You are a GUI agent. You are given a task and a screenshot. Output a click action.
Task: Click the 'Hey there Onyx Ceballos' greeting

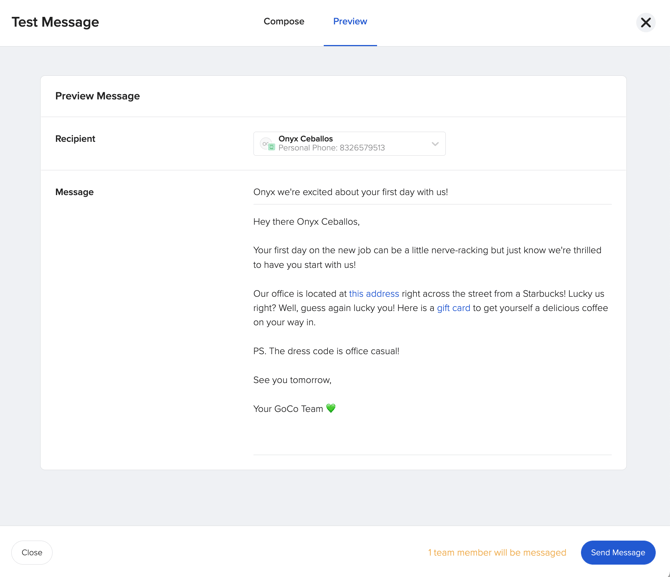[x=306, y=222]
